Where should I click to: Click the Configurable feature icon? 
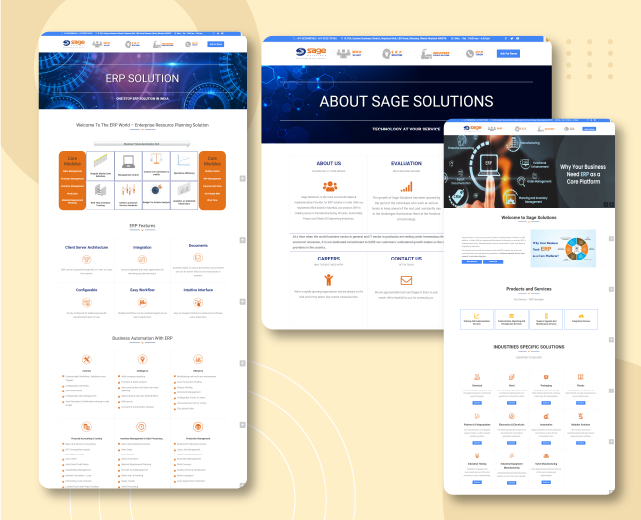coord(86,303)
